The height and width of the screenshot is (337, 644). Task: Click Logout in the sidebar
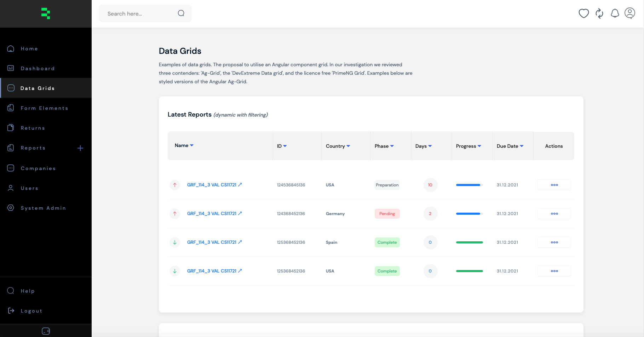(x=46, y=311)
